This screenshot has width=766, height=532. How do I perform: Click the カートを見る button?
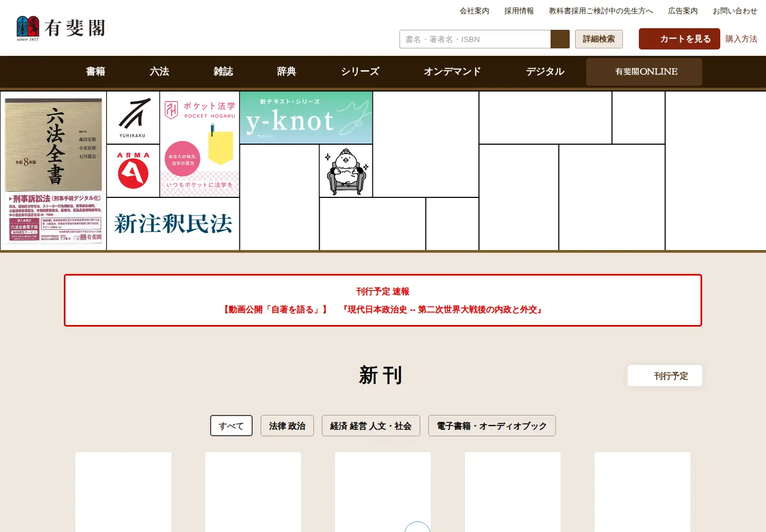click(679, 39)
